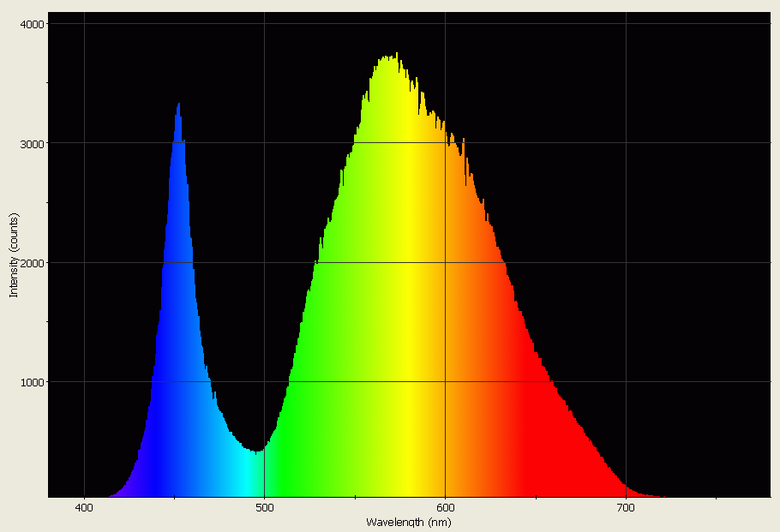This screenshot has width=780, height=532.
Task: Click the 4000 intensity tick label
Action: [x=34, y=25]
